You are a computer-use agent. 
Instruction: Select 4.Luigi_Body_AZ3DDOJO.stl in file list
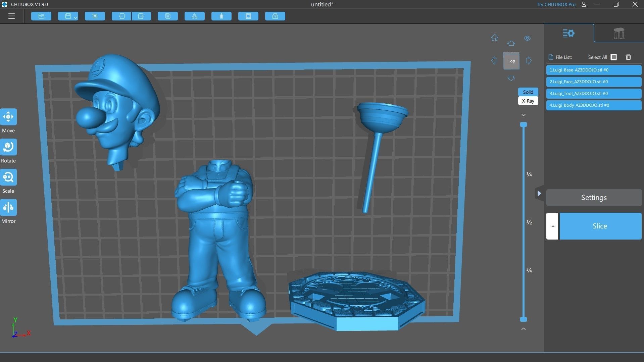pyautogui.click(x=594, y=105)
